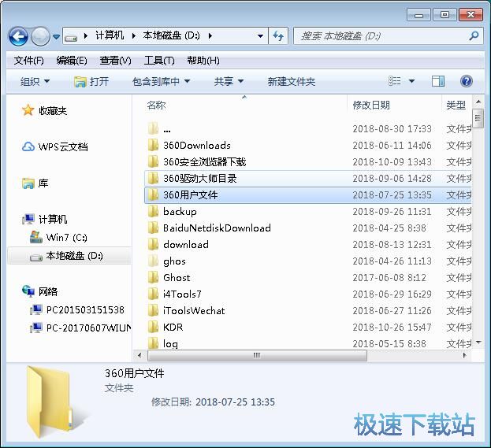The height and width of the screenshot is (448, 491).
Task: Open help via the blue question icon
Action: coord(467,81)
